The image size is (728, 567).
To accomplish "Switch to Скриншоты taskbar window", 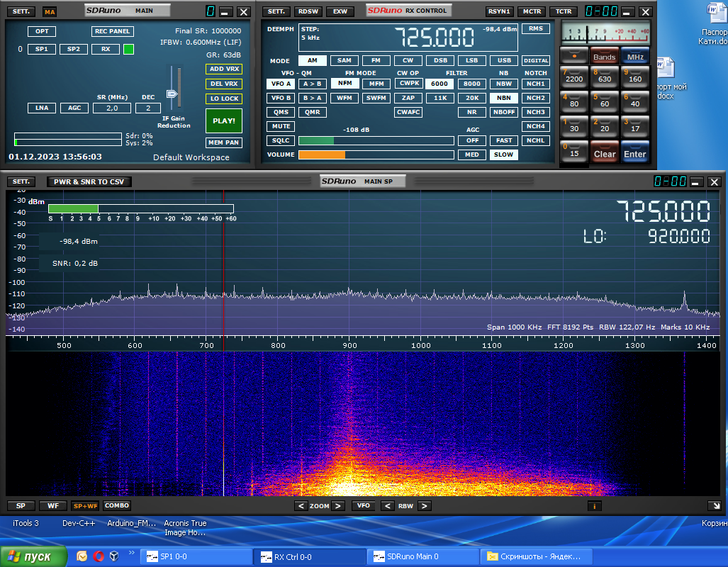I will click(x=536, y=556).
